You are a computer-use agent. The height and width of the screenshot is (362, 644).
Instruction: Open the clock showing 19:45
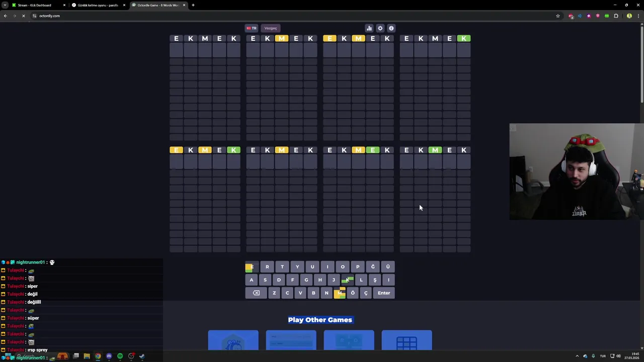(631, 356)
